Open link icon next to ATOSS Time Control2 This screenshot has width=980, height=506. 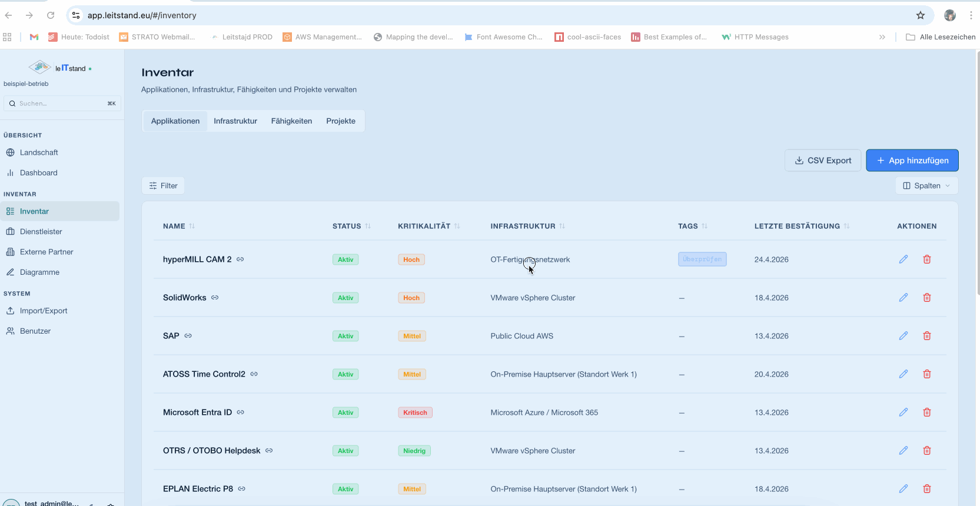(254, 374)
